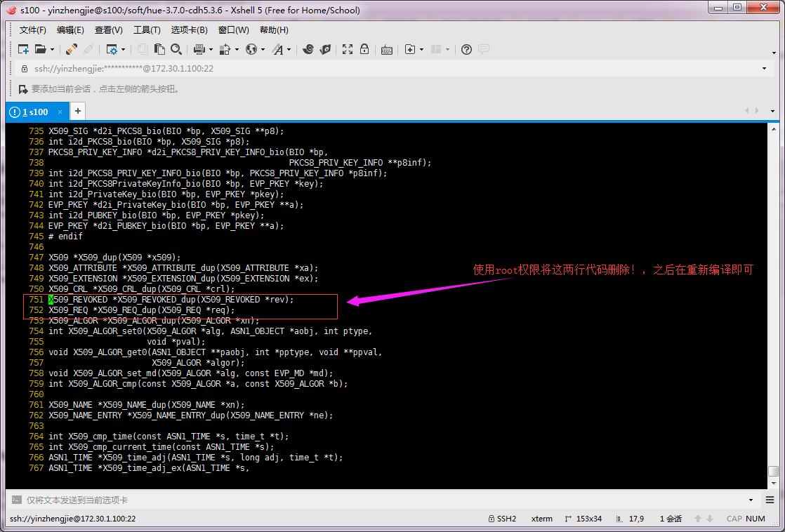
Task: Open the compose bar hamburger menu
Action: coord(770,500)
